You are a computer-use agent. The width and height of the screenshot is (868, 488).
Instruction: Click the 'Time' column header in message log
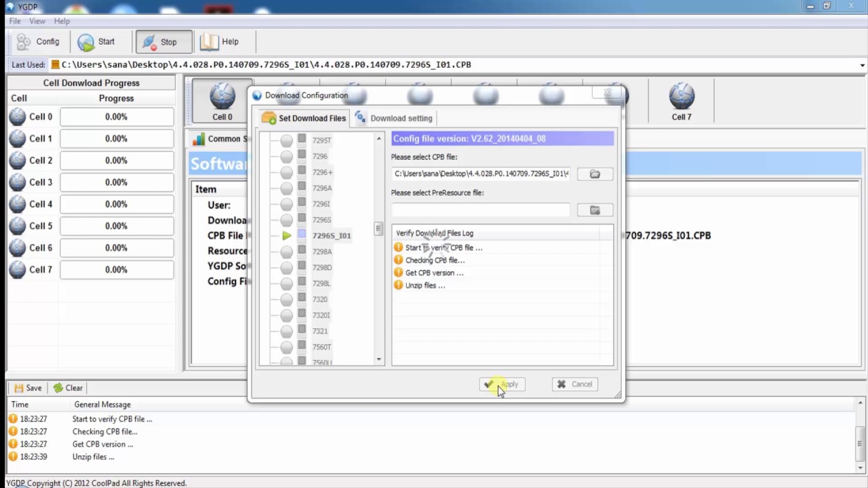[20, 405]
